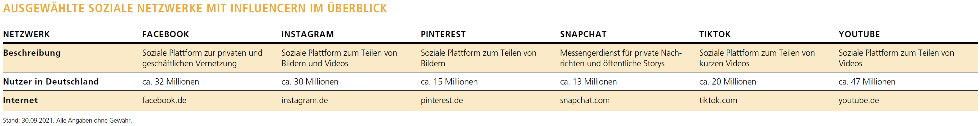Click the Nutzer in Deutschland row label
The image size is (980, 126).
tap(51, 82)
